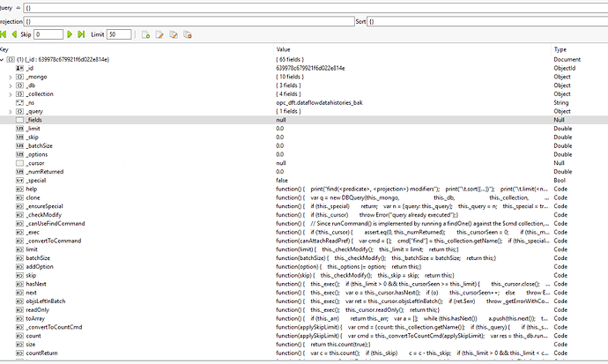The width and height of the screenshot is (608, 364).
Task: Collapse the Query panel arrow
Action: point(17,5)
